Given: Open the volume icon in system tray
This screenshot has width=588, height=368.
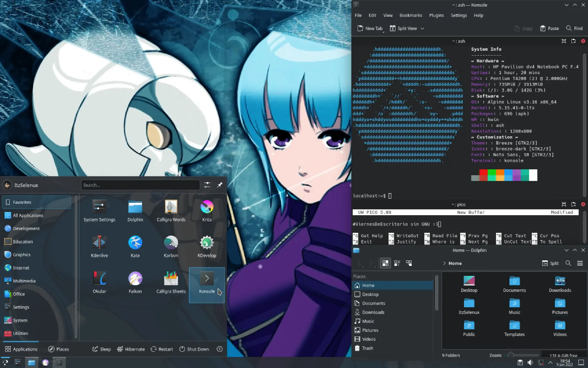Looking at the screenshot, I should click(530, 362).
